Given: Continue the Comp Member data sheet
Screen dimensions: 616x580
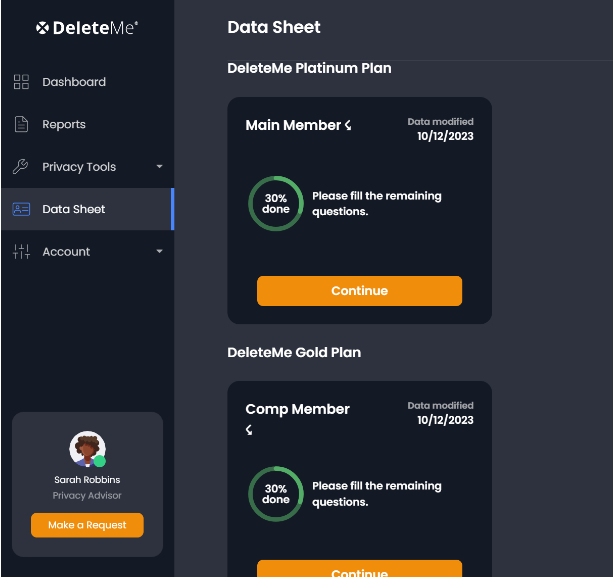Looking at the screenshot, I should click(359, 569).
